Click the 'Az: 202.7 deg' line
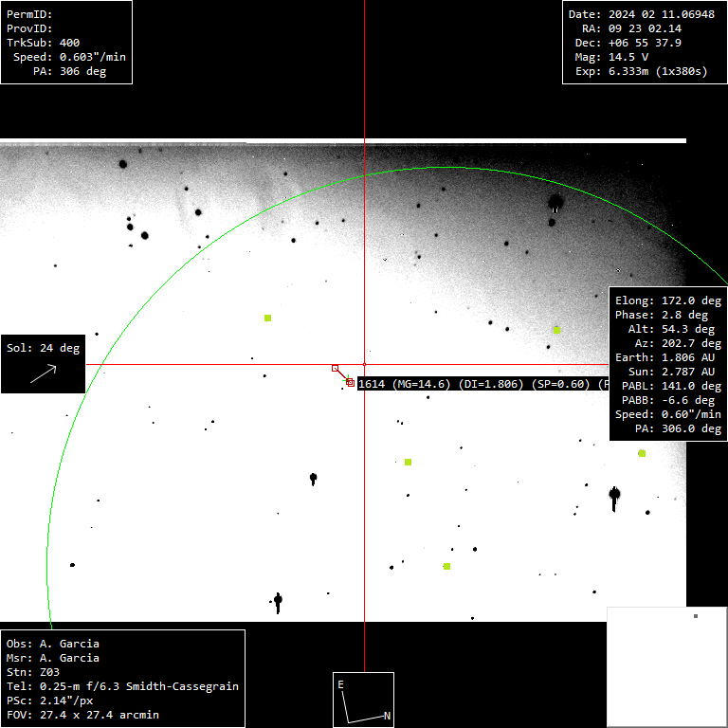Viewport: 728px width, 728px height. (679, 343)
